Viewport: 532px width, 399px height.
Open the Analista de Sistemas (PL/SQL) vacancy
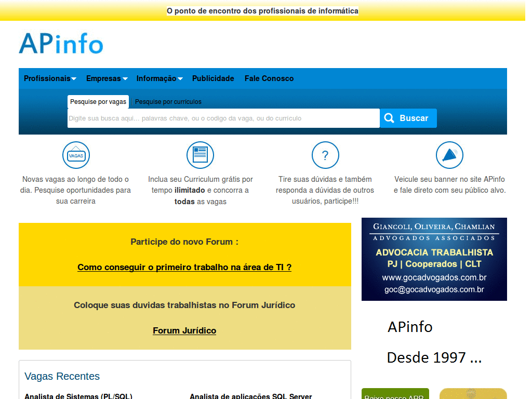pyautogui.click(x=78, y=396)
